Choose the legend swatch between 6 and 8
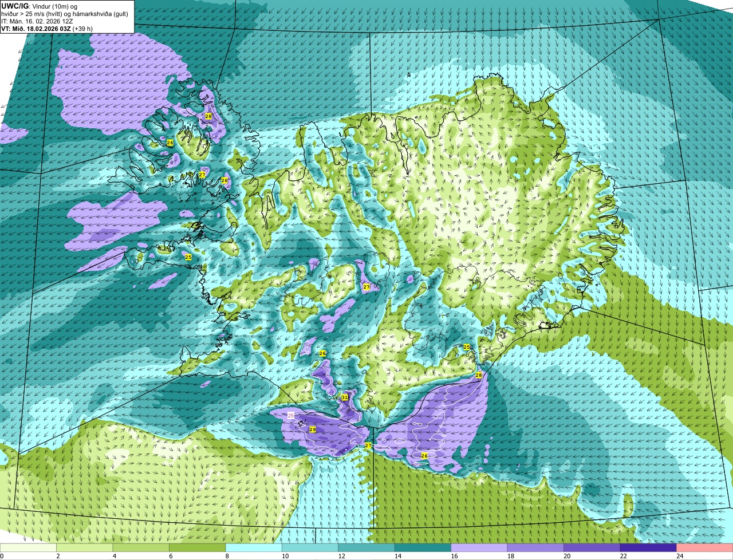Image resolution: width=733 pixels, height=560 pixels. pos(198,547)
